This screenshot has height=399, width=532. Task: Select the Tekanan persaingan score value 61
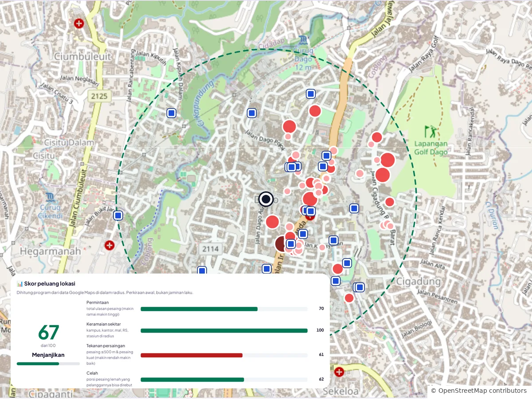tap(321, 355)
